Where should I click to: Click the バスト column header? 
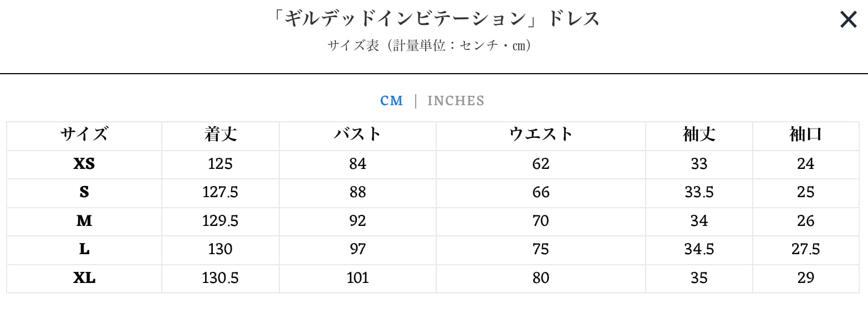pyautogui.click(x=358, y=135)
